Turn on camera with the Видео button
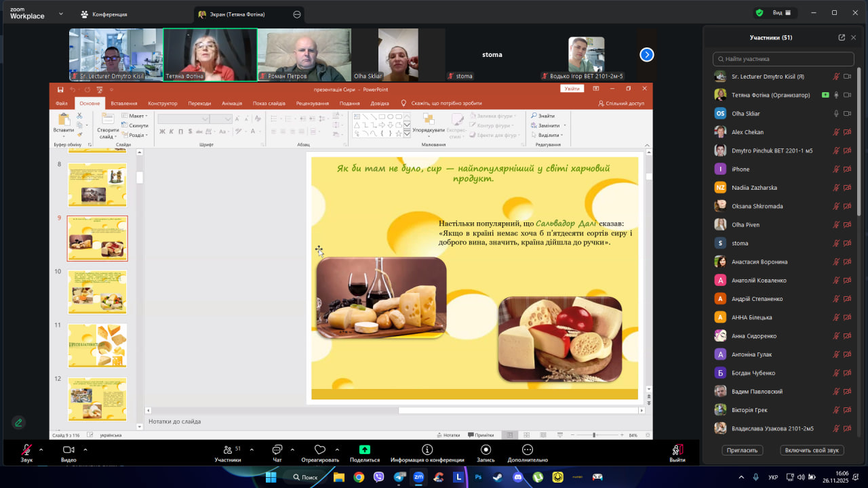 68,450
